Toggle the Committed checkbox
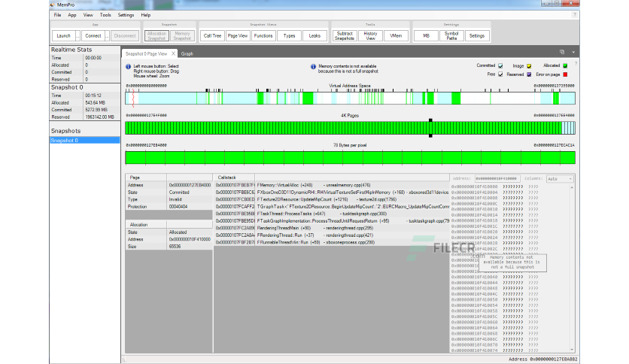The height and width of the screenshot is (364, 629). (500, 65)
